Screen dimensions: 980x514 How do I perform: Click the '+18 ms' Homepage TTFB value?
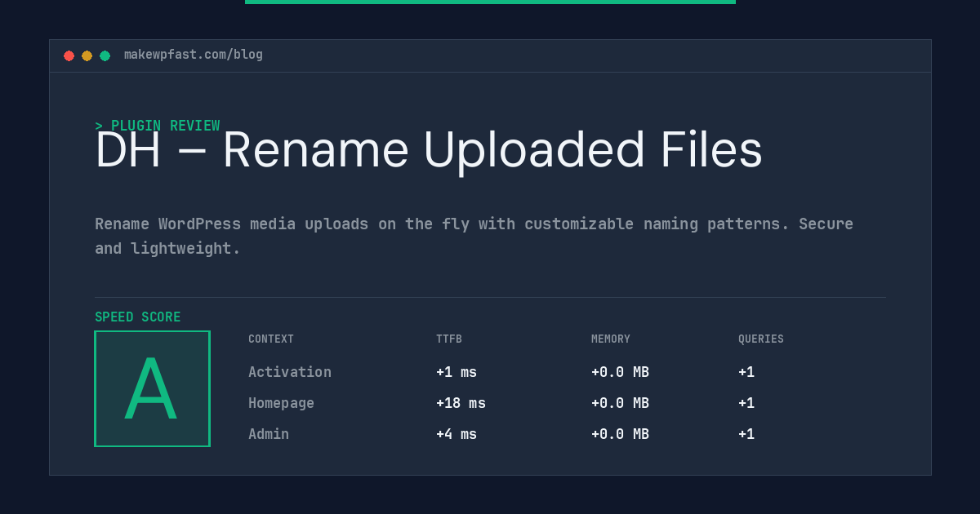click(461, 403)
